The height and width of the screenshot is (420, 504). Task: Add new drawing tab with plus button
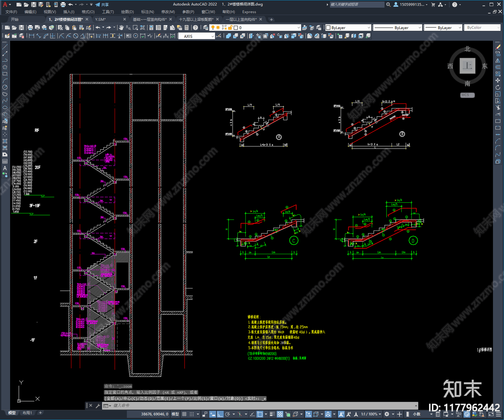(x=271, y=20)
